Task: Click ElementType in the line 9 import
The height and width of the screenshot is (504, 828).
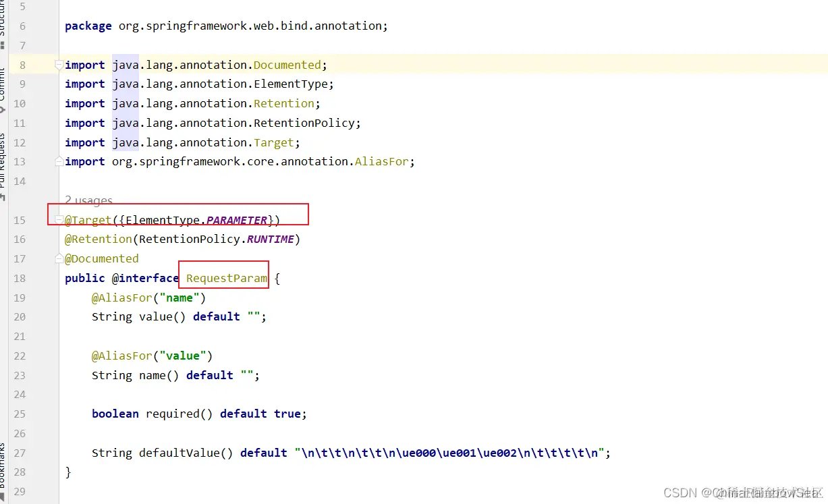Action: [x=291, y=84]
